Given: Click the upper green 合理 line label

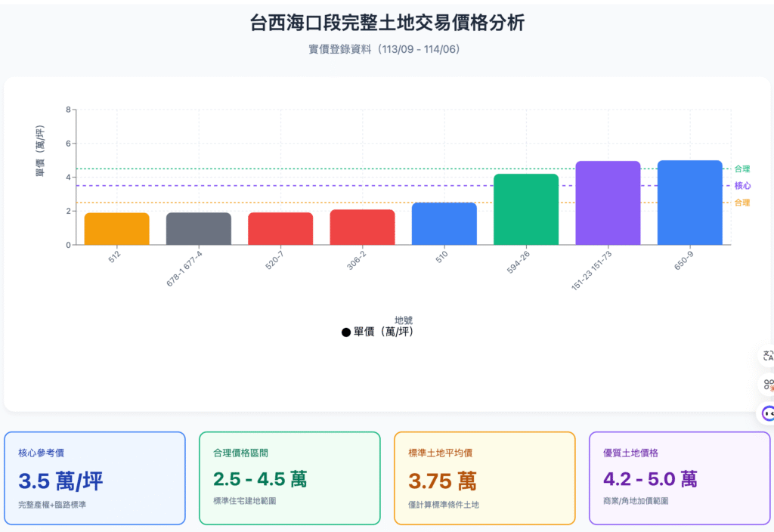Looking at the screenshot, I should click(x=742, y=169).
